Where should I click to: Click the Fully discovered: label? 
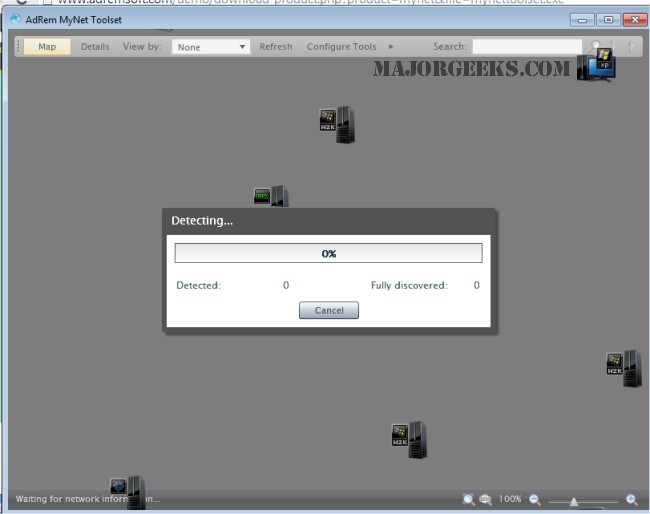click(409, 285)
